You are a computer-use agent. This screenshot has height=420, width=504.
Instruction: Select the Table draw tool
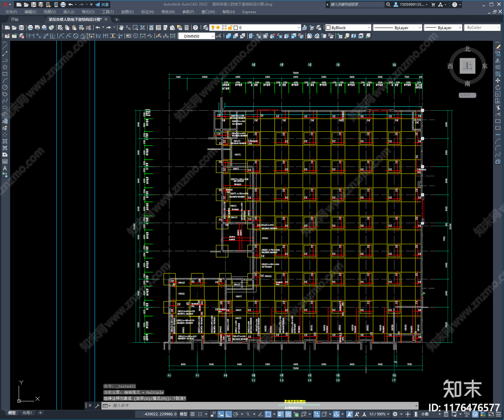coord(5,161)
